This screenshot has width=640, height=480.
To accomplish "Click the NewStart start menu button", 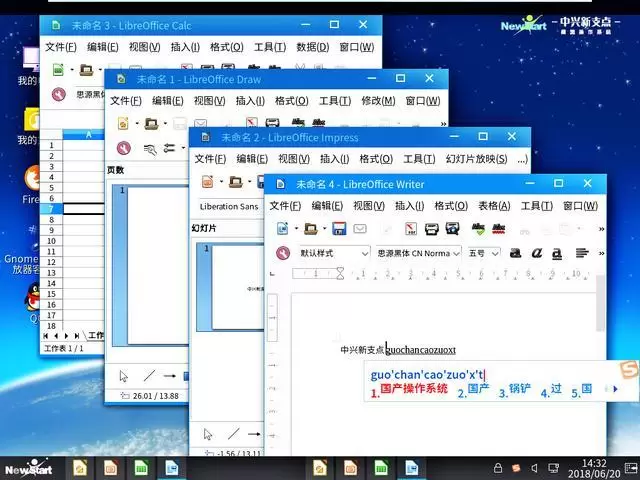I will 28,467.
